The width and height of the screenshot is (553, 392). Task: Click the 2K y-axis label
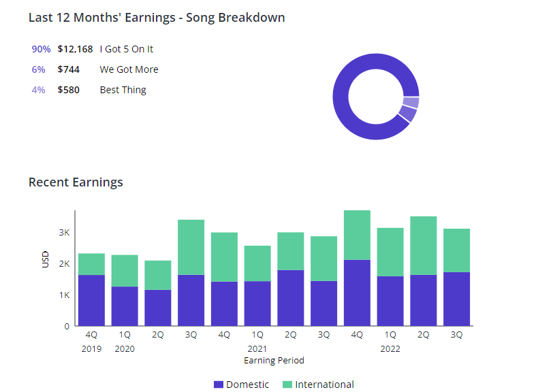coord(64,264)
